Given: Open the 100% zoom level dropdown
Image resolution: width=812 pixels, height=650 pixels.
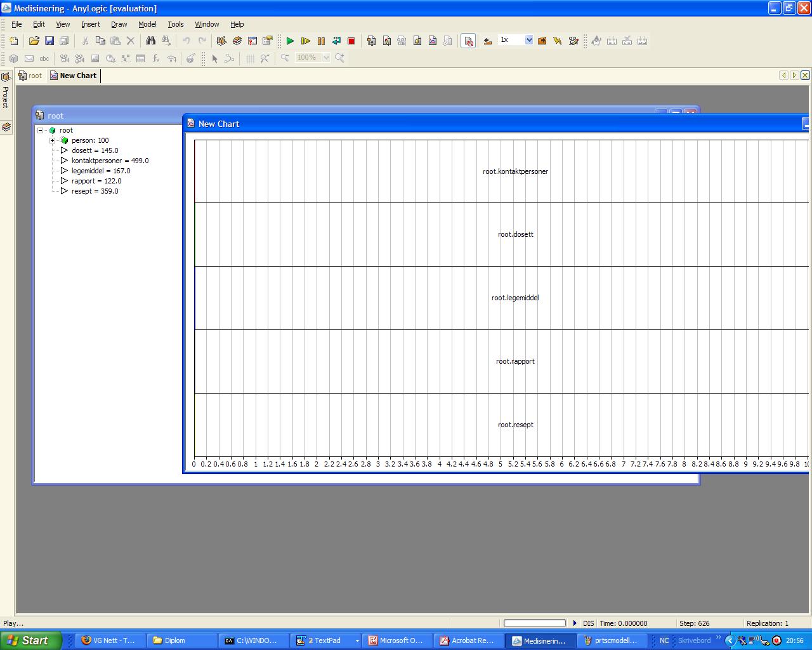Looking at the screenshot, I should [x=326, y=58].
